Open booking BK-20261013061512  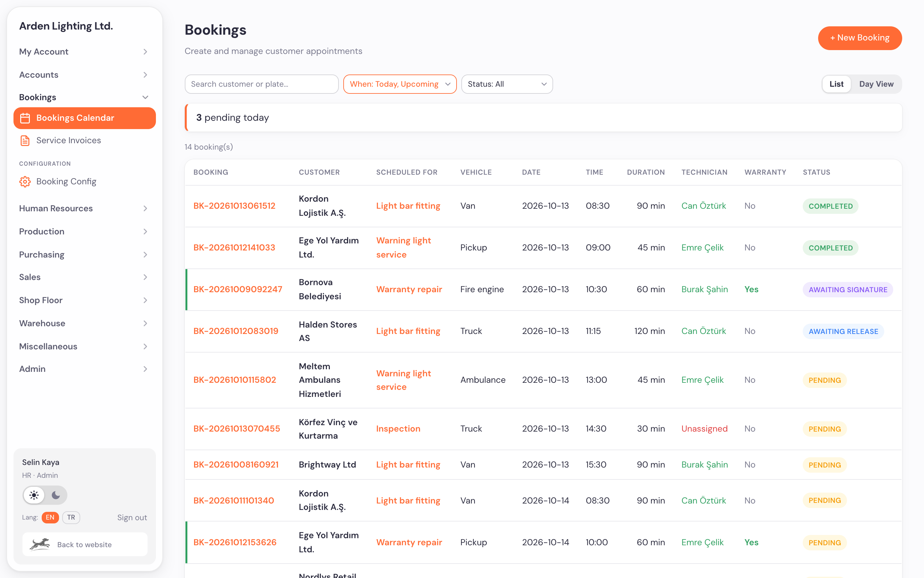click(234, 206)
